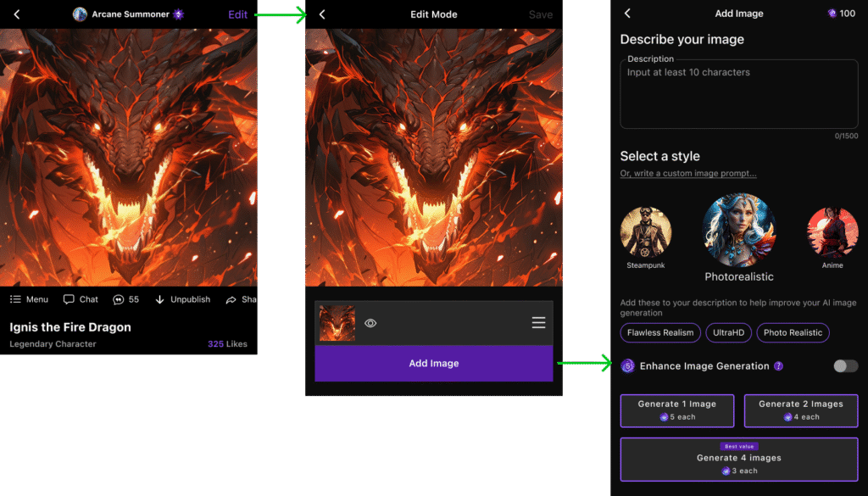
Task: Open the hamburger reorder handle in Edit Mode
Action: tap(538, 323)
